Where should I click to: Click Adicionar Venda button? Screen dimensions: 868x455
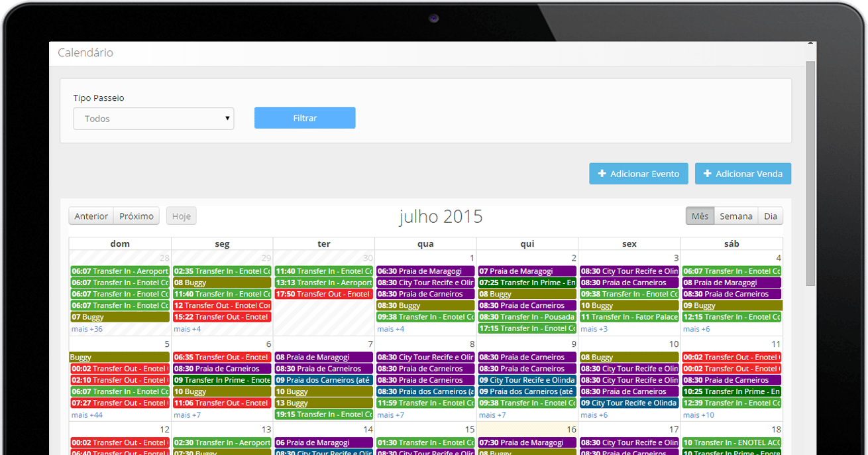(743, 174)
